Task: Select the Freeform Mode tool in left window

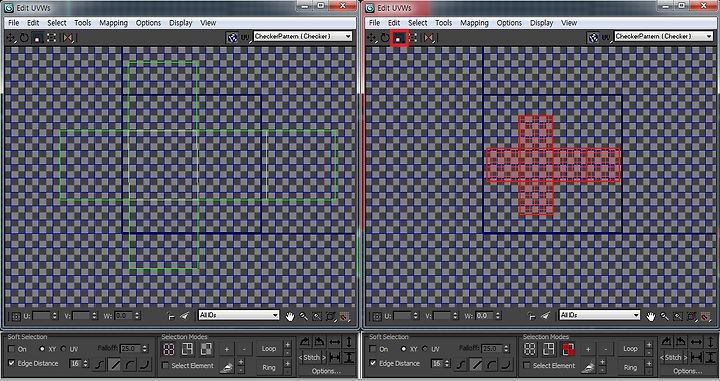Action: [51, 38]
